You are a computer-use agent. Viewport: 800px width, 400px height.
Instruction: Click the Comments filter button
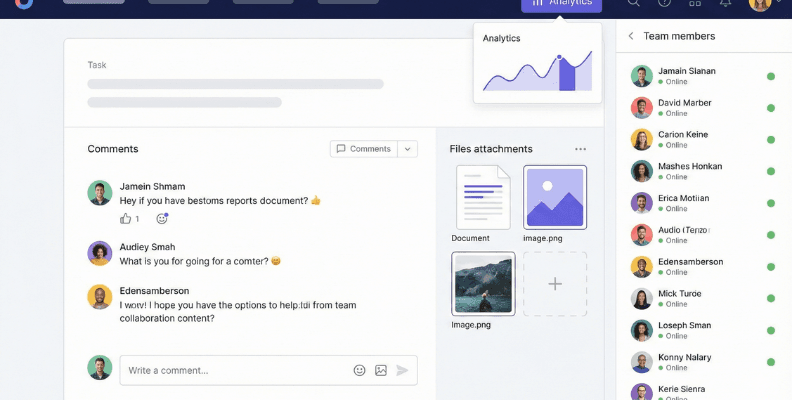pos(364,149)
